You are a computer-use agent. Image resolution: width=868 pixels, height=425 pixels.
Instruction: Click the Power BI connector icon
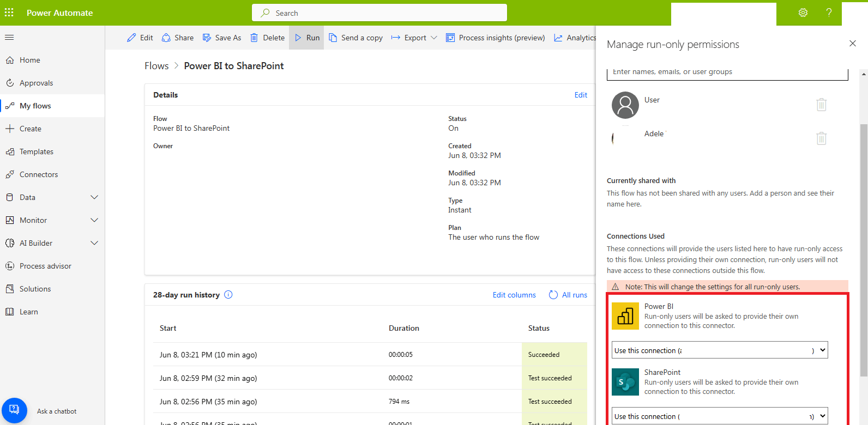click(x=625, y=316)
